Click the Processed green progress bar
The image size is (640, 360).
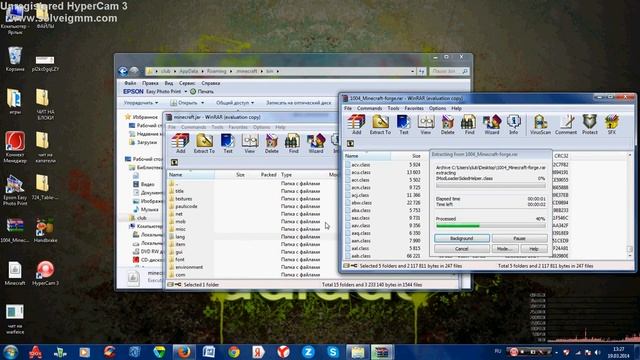(490, 226)
